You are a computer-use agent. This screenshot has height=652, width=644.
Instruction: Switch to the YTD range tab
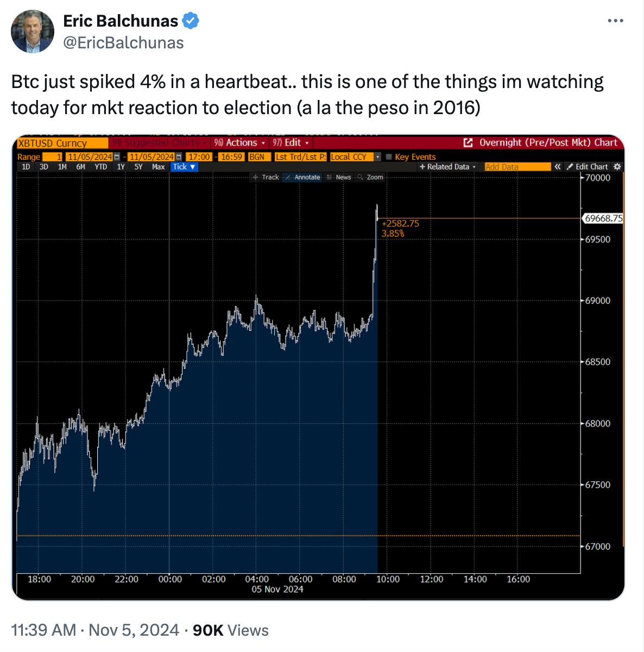[101, 167]
